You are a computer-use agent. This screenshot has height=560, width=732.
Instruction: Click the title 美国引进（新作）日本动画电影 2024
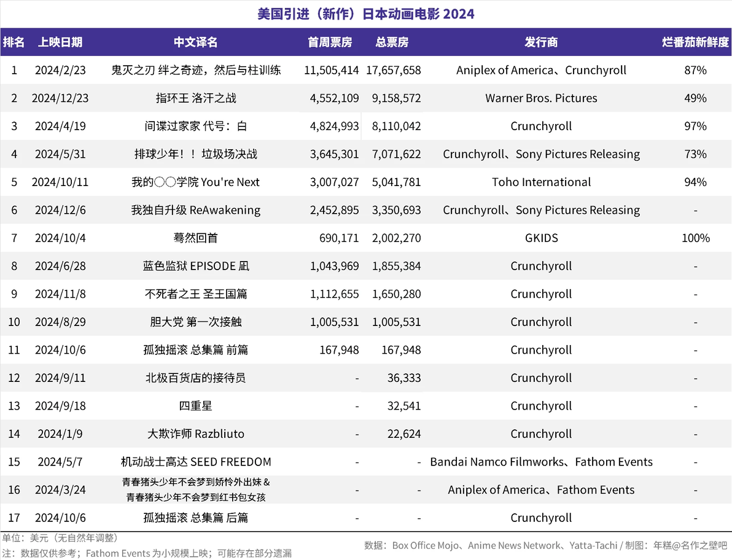tap(366, 14)
